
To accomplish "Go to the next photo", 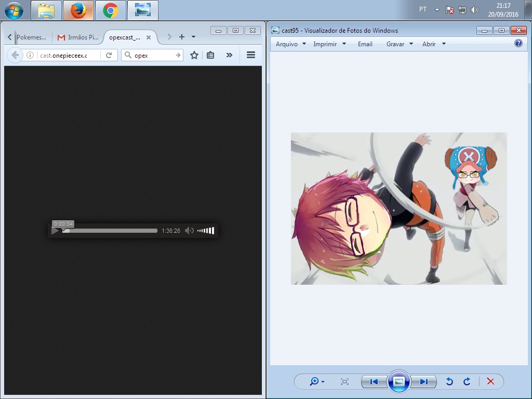I will click(424, 381).
